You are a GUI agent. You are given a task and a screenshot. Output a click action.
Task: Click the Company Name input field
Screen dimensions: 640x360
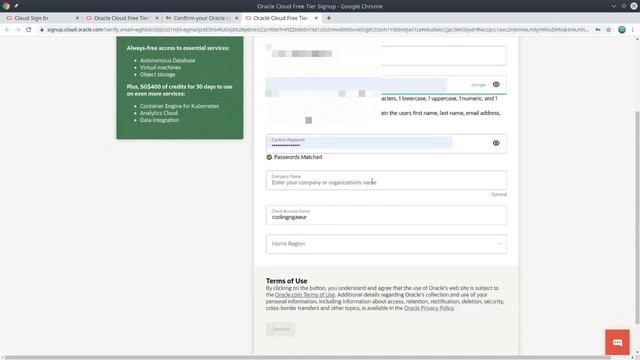(386, 180)
